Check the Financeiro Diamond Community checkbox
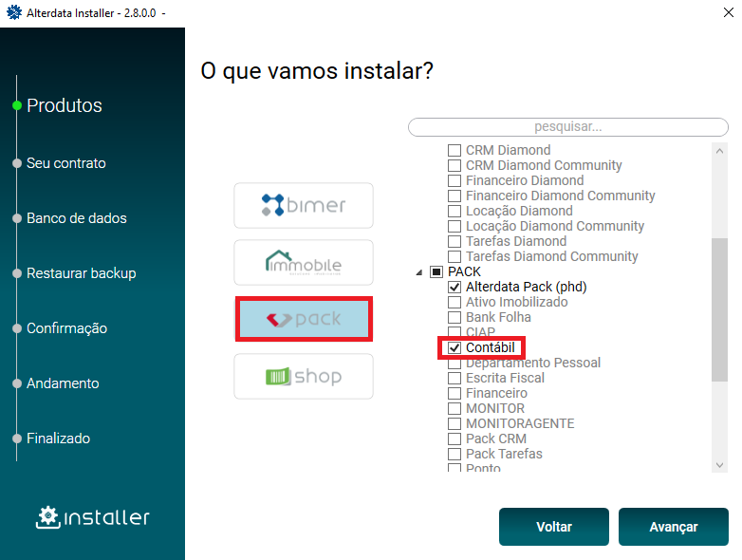742x560 pixels. coord(454,196)
